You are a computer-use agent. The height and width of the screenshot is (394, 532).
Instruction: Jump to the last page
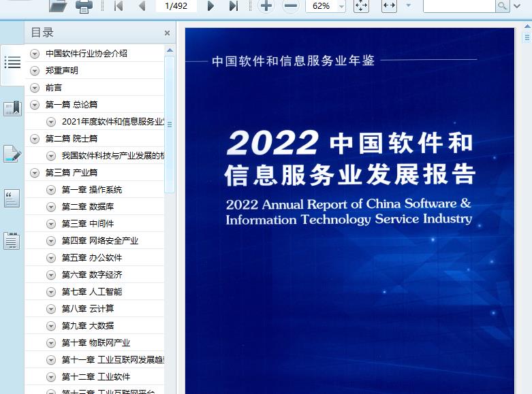[234, 5]
